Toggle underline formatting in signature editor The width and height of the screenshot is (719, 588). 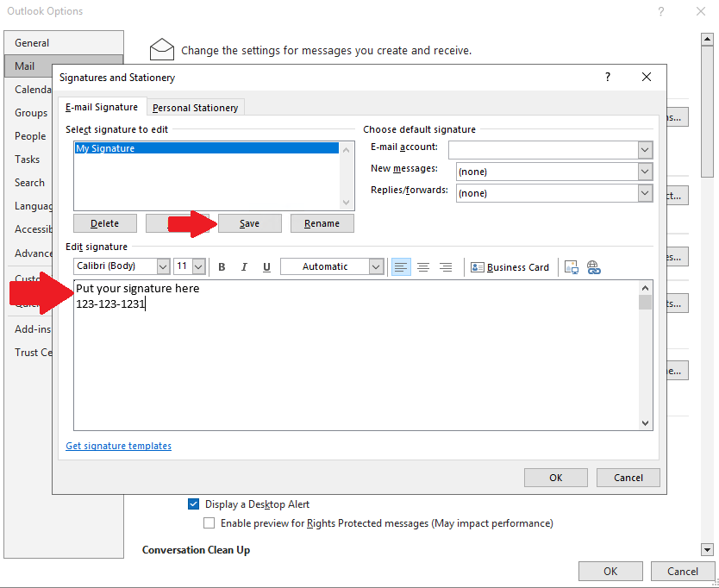(266, 267)
